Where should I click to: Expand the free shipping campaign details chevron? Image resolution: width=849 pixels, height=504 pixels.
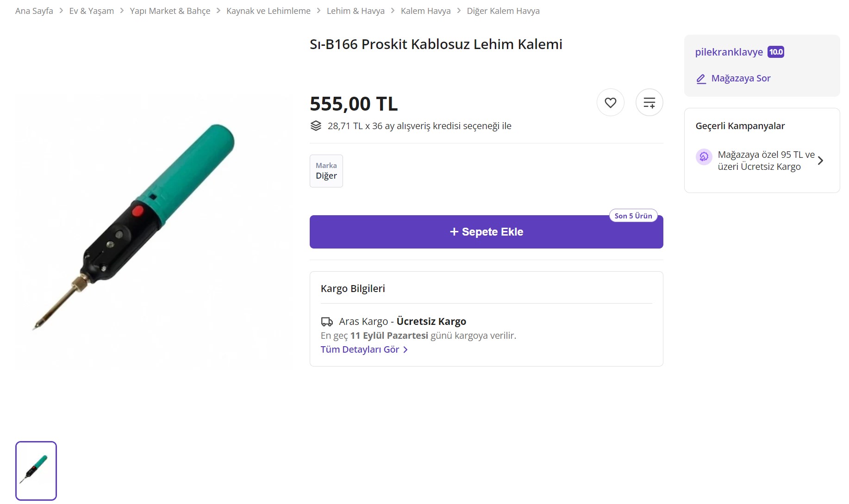[821, 160]
